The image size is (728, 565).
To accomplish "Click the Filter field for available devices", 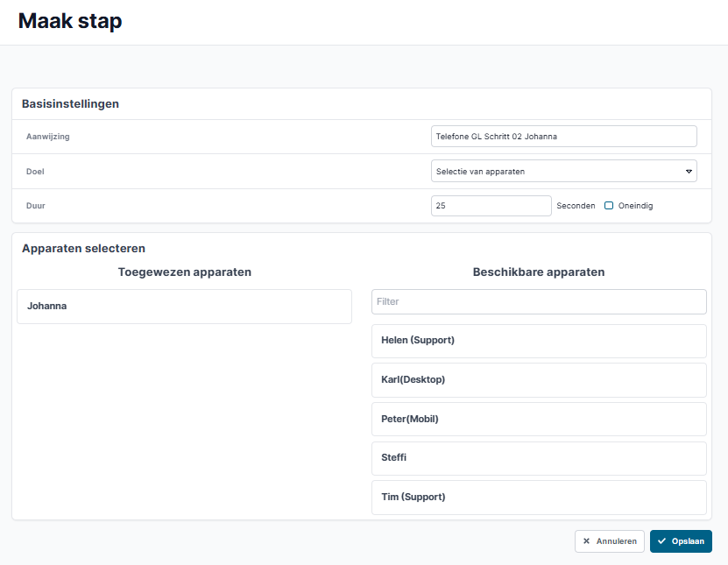I will click(539, 301).
